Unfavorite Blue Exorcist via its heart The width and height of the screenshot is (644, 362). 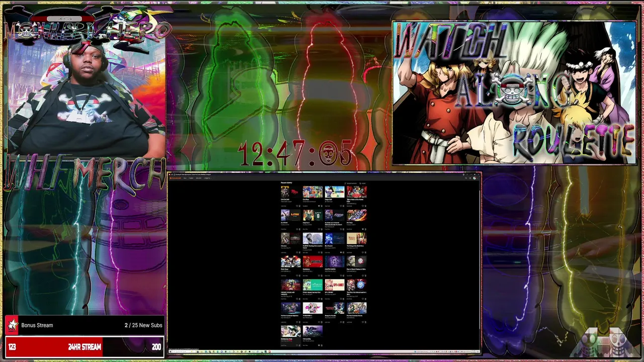(x=341, y=252)
